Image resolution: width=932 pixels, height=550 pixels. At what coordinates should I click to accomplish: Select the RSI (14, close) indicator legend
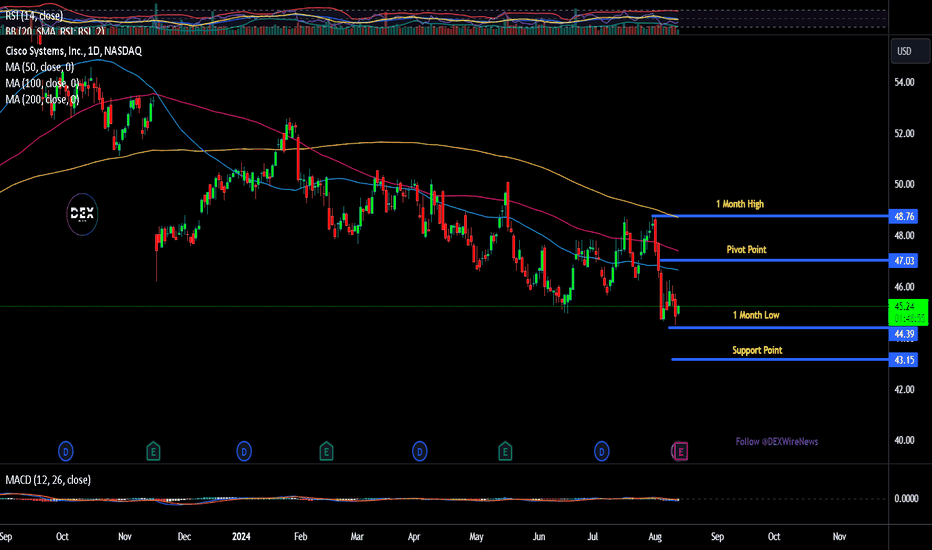[x=34, y=16]
